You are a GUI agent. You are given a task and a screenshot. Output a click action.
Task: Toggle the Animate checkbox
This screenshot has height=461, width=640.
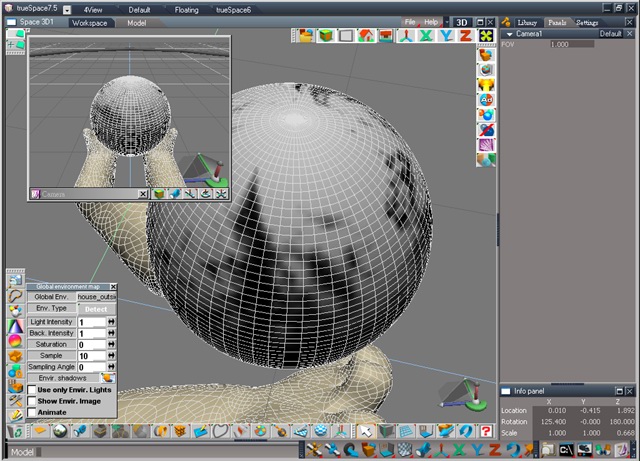point(32,411)
